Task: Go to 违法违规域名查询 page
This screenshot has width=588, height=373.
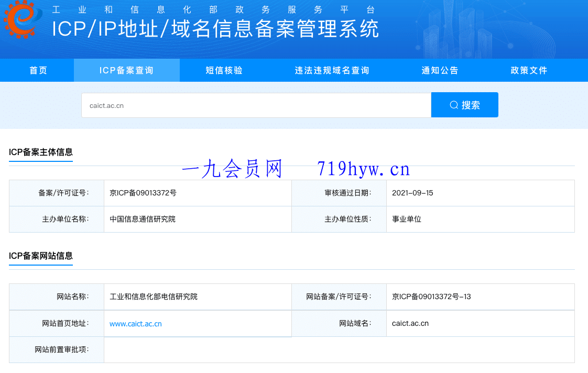Action: pos(331,70)
